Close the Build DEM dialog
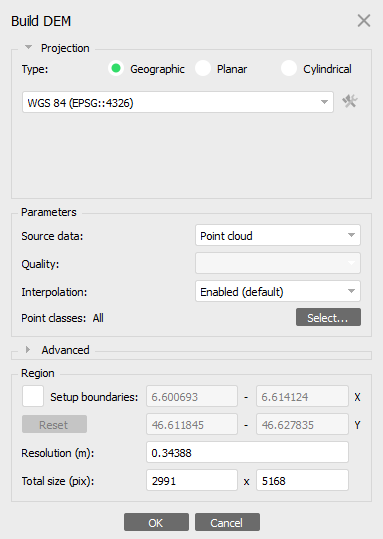This screenshot has width=383, height=539. click(x=364, y=21)
